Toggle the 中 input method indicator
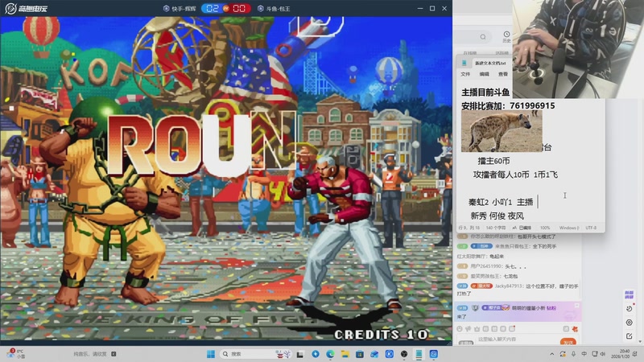Image resolution: width=644 pixels, height=362 pixels. (584, 354)
